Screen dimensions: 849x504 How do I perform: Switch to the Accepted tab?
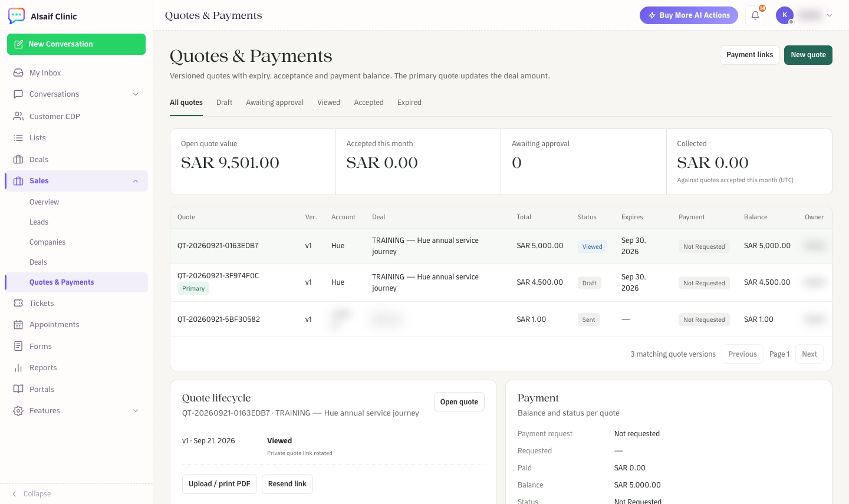(x=369, y=103)
